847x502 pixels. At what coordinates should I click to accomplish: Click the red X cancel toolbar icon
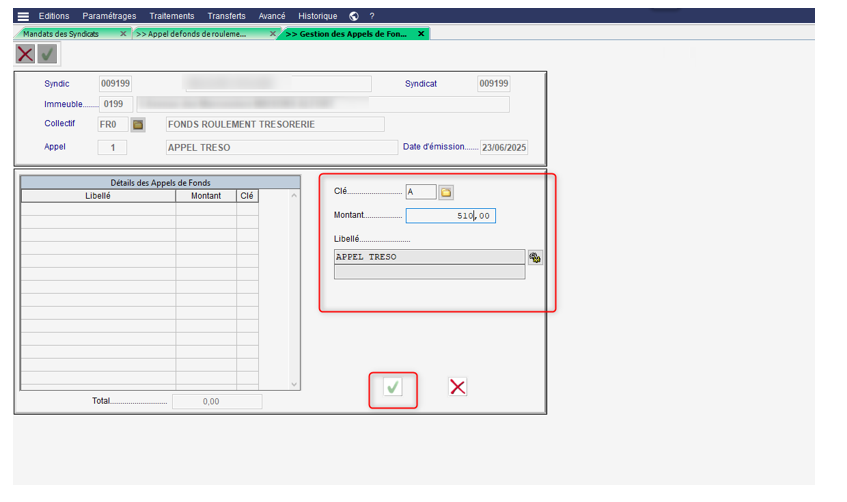tap(25, 53)
